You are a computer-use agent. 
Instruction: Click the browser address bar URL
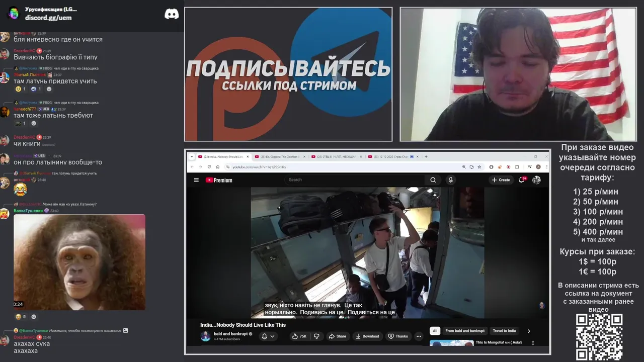pyautogui.click(x=259, y=167)
